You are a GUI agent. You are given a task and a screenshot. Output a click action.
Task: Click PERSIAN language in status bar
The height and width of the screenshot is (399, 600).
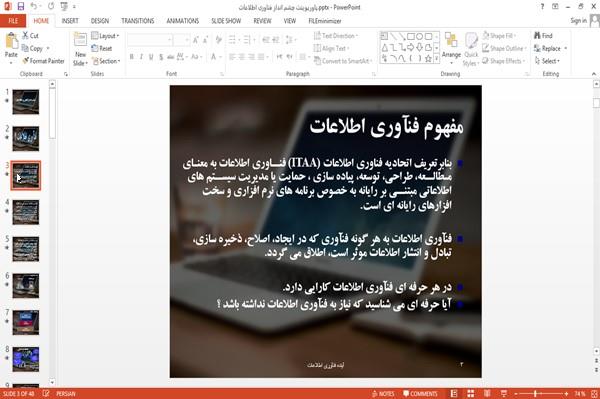click(x=66, y=394)
